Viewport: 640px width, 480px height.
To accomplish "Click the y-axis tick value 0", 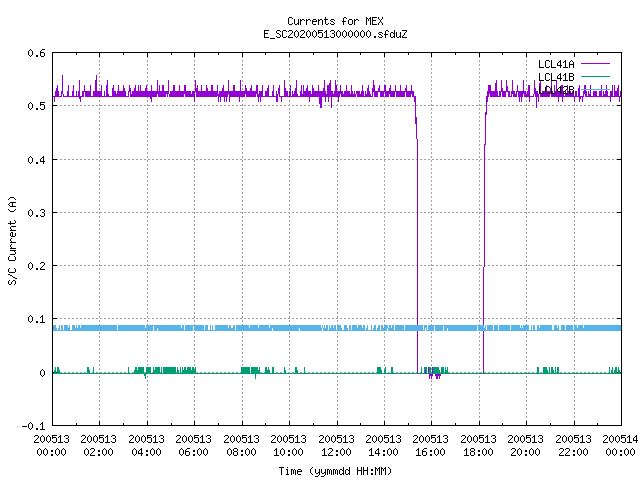I will (42, 373).
